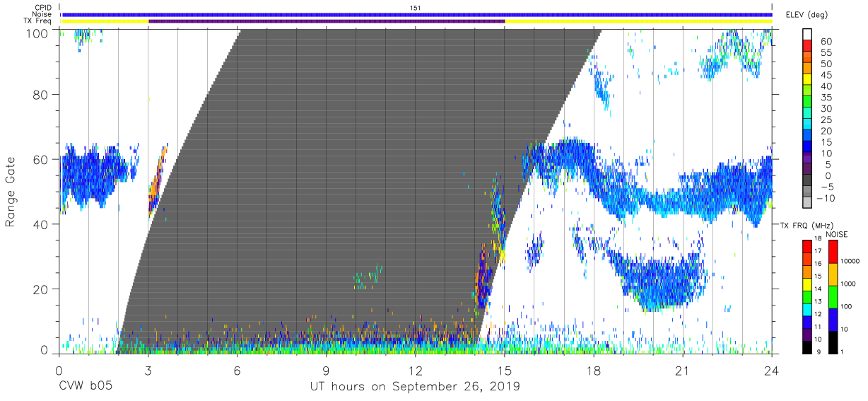Click the Noise row label
This screenshot has width=868, height=401.
click(43, 14)
